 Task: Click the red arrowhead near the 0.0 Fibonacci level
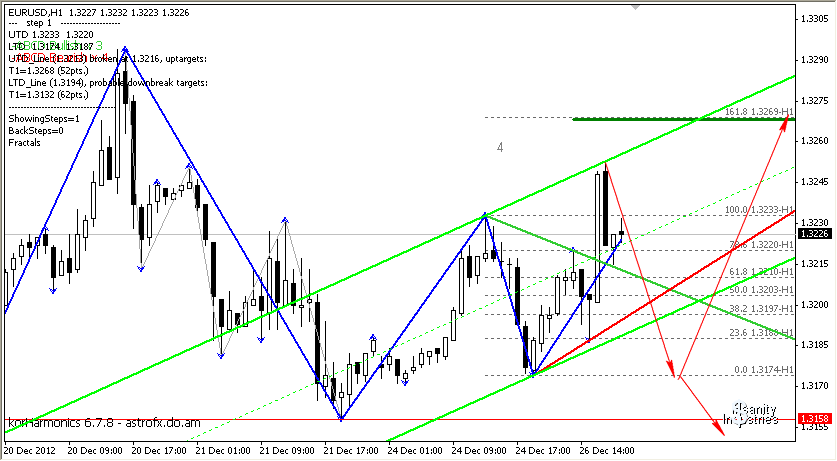tap(677, 375)
